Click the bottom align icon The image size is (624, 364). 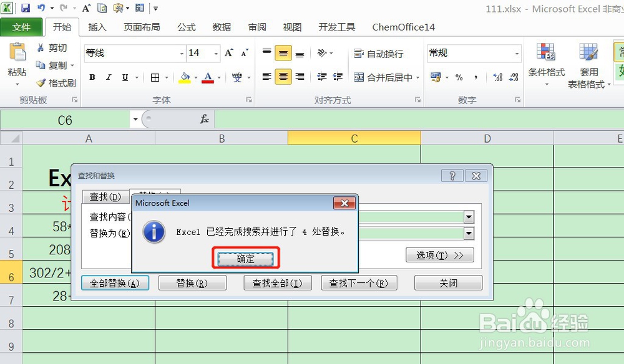[x=300, y=54]
